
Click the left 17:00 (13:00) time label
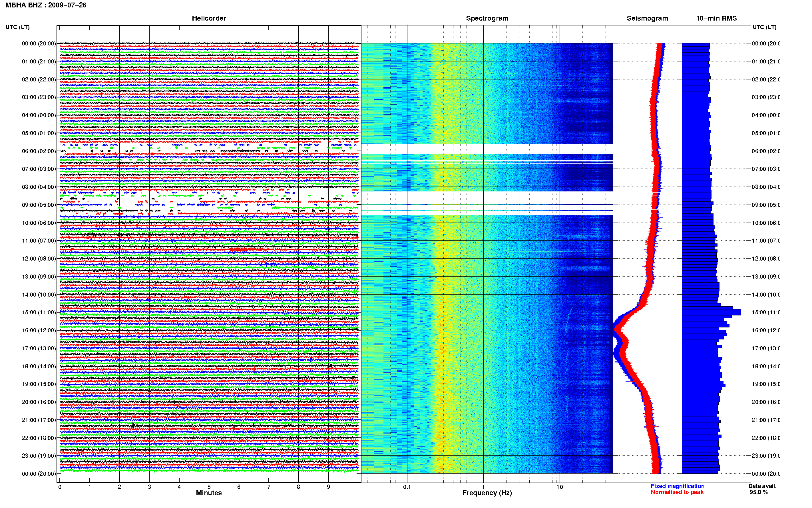39,348
